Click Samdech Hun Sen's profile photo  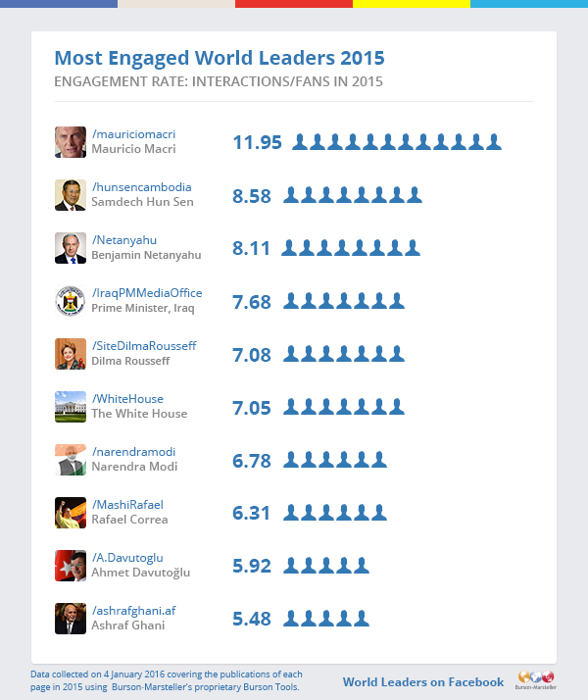click(x=71, y=195)
